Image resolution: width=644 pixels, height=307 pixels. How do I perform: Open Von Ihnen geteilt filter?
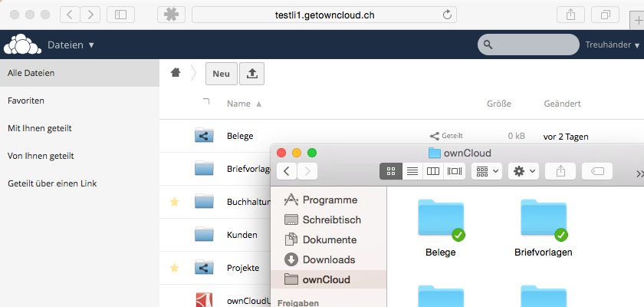[80, 156]
